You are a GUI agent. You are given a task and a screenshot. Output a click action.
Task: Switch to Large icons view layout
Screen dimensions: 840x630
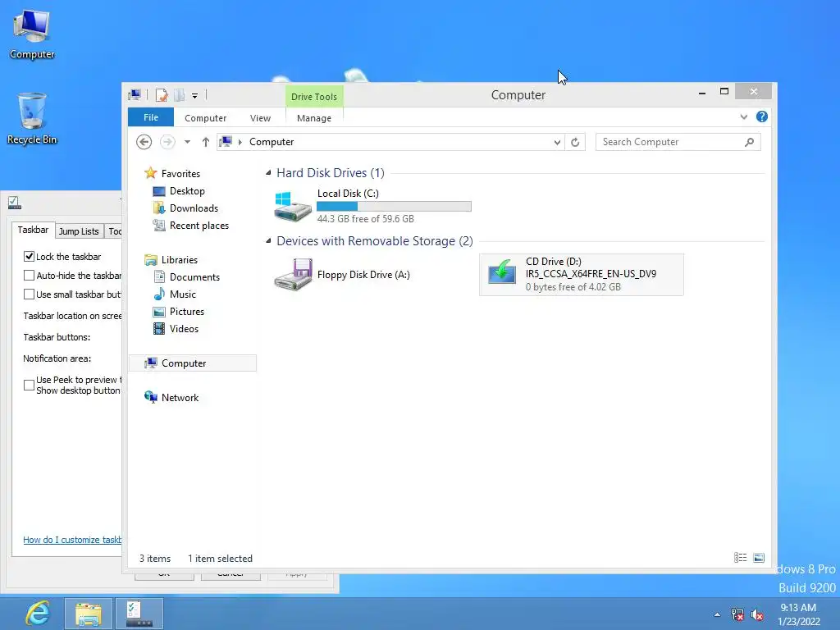click(759, 558)
